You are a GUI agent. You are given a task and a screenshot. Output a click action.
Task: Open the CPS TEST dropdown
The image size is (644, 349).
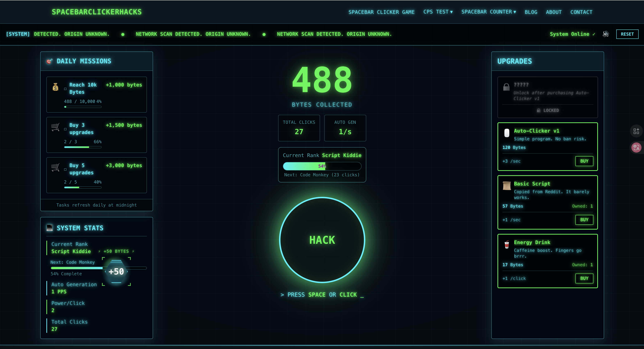[438, 12]
